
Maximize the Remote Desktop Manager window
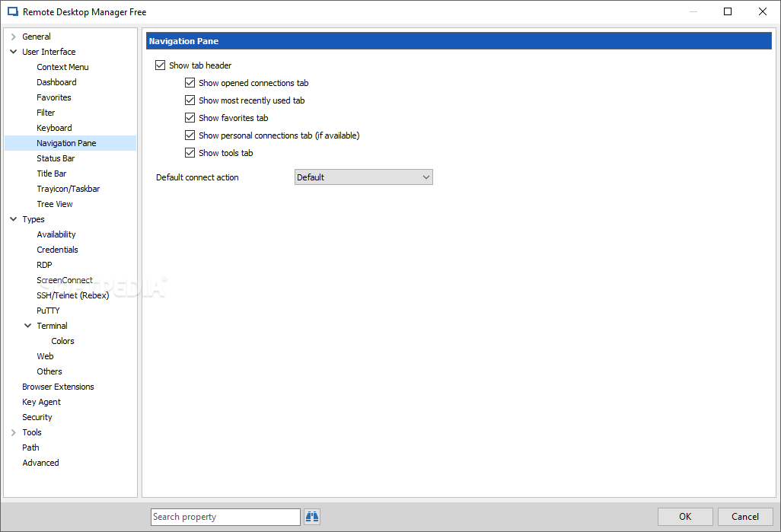(x=728, y=11)
